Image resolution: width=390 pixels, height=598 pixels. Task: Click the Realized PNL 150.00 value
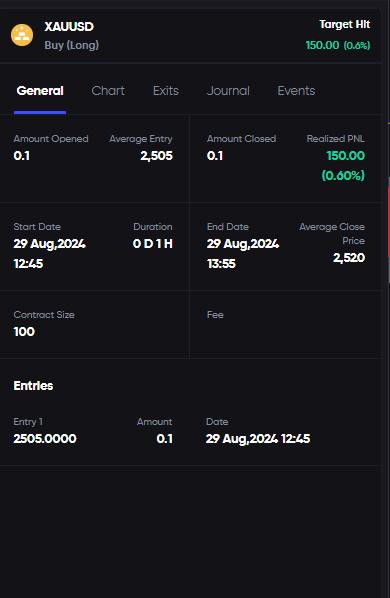tap(345, 156)
